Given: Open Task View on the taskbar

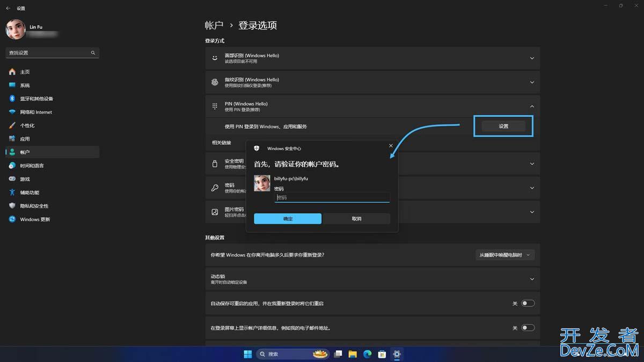Looking at the screenshot, I should pyautogui.click(x=338, y=354).
